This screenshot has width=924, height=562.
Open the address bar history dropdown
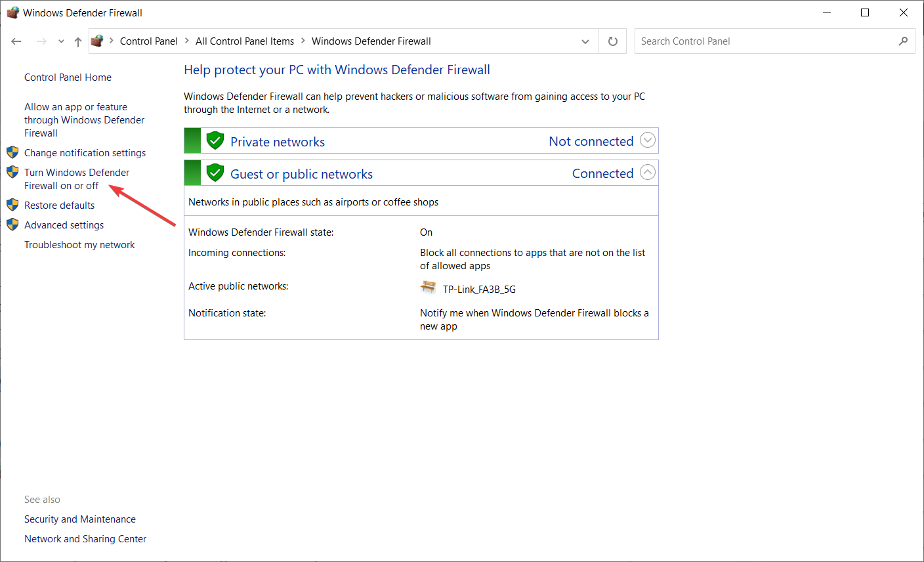coord(585,41)
